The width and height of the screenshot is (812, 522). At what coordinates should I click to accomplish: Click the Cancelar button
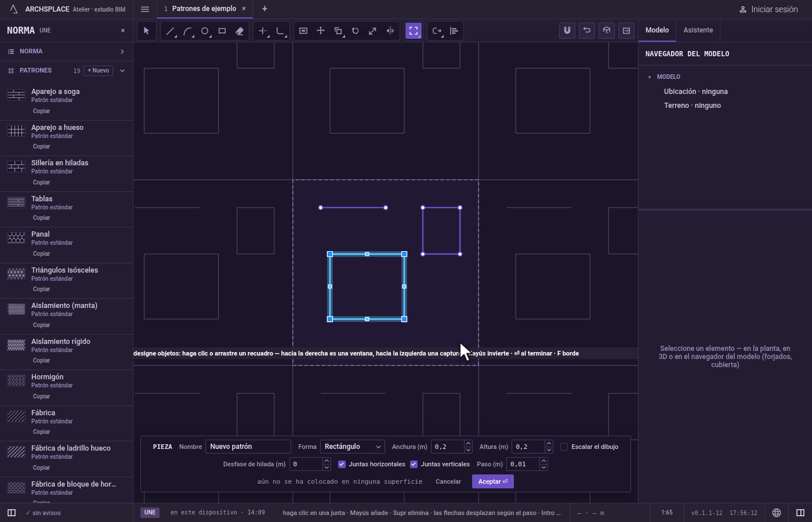click(x=448, y=481)
